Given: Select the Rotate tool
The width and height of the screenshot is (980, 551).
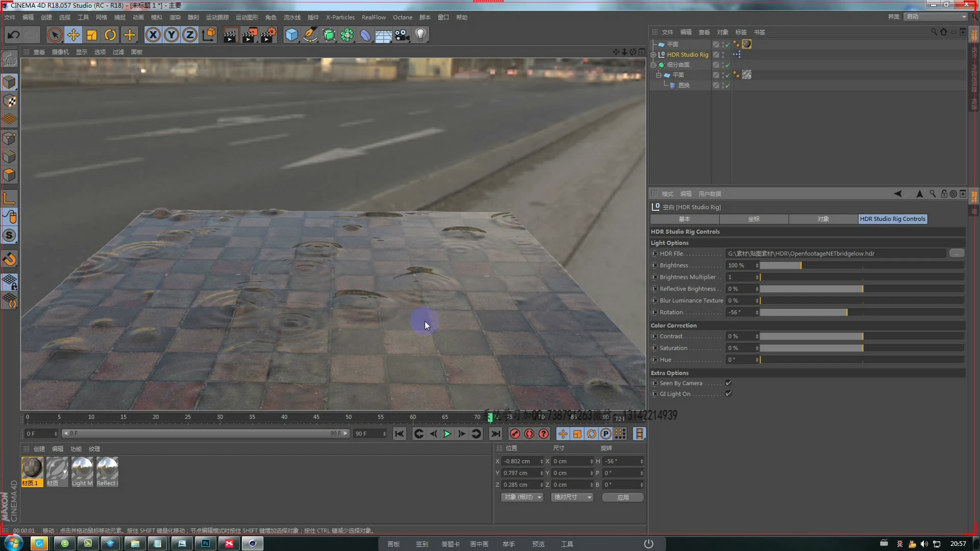Looking at the screenshot, I should [x=110, y=35].
